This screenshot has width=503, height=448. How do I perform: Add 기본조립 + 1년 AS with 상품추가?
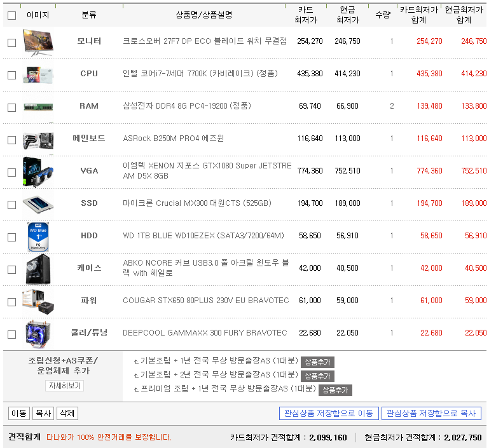(317, 362)
